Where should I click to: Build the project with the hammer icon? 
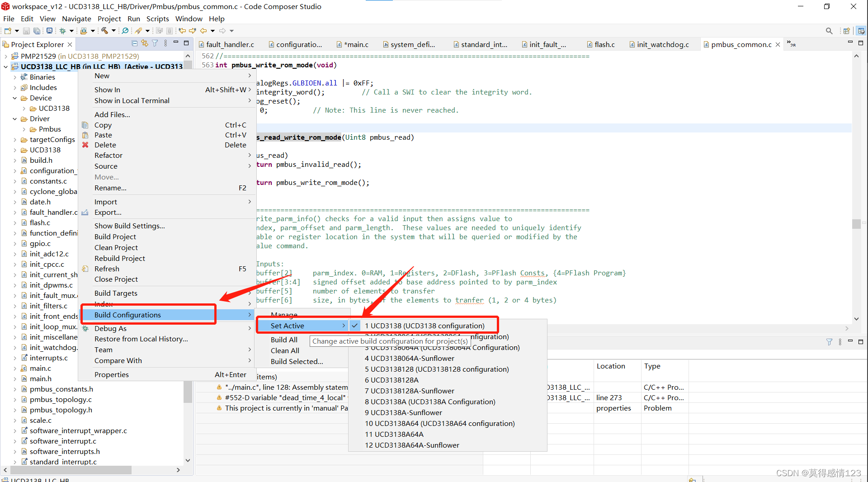coord(104,31)
